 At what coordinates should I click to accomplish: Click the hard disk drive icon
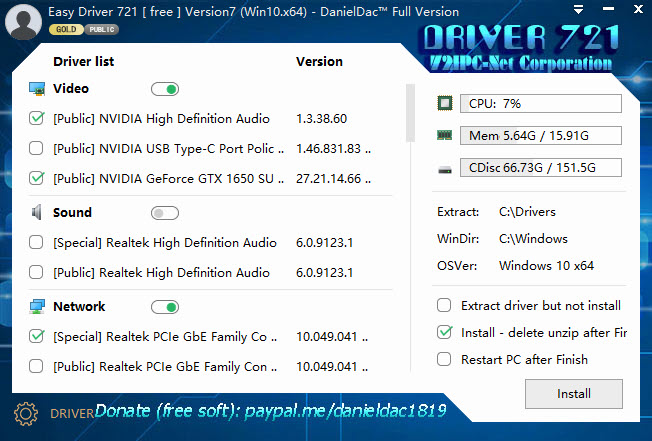[x=445, y=170]
